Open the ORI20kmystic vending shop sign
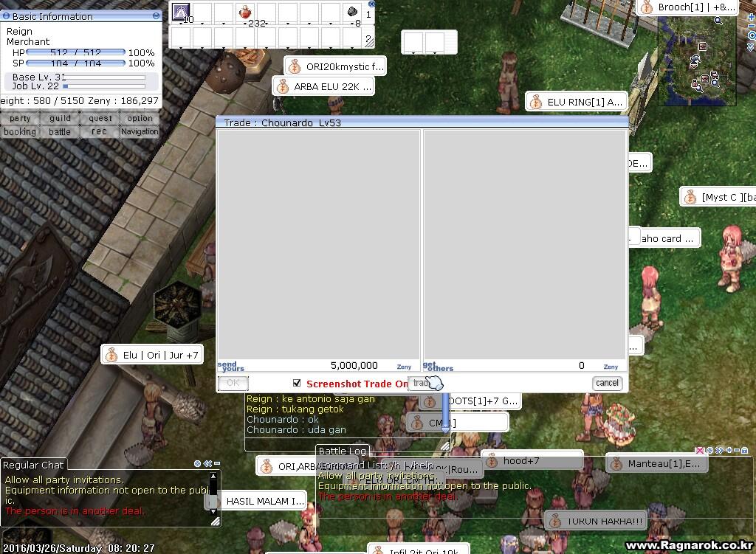 pos(335,66)
